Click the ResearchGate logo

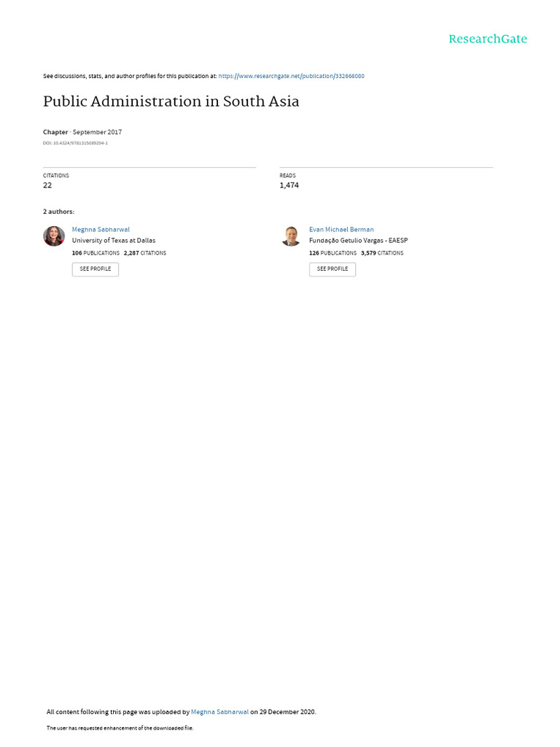click(487, 39)
